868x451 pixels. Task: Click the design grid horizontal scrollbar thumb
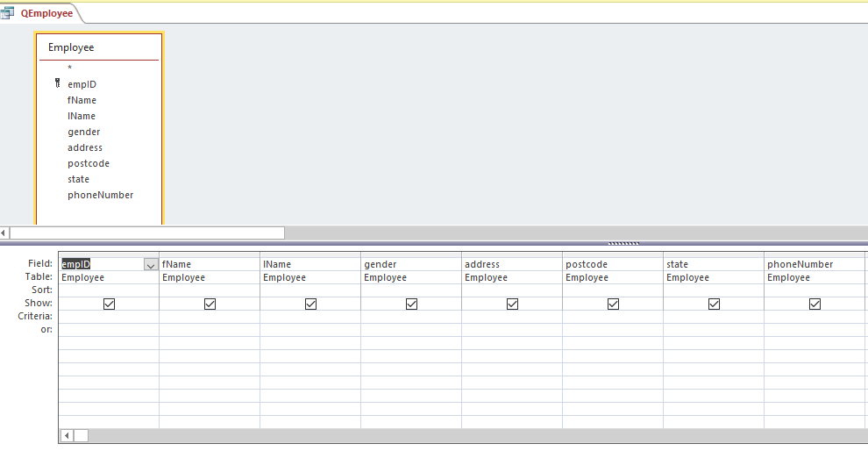click(81, 435)
